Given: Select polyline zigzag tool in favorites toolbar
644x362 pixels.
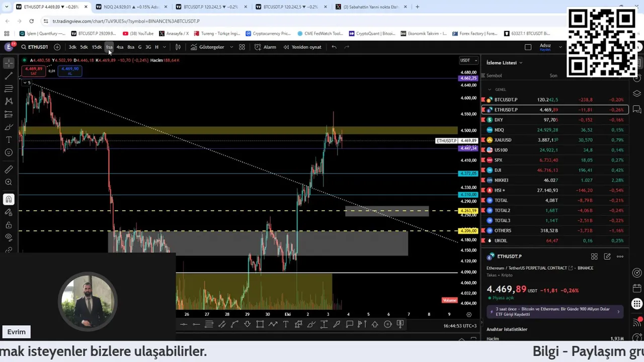Looking at the screenshot, I should click(273, 324).
